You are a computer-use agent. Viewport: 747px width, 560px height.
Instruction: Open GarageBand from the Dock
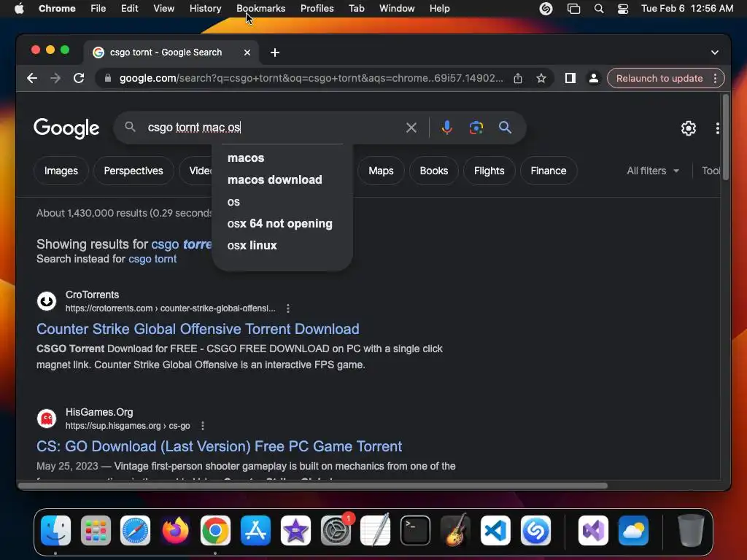[455, 530]
